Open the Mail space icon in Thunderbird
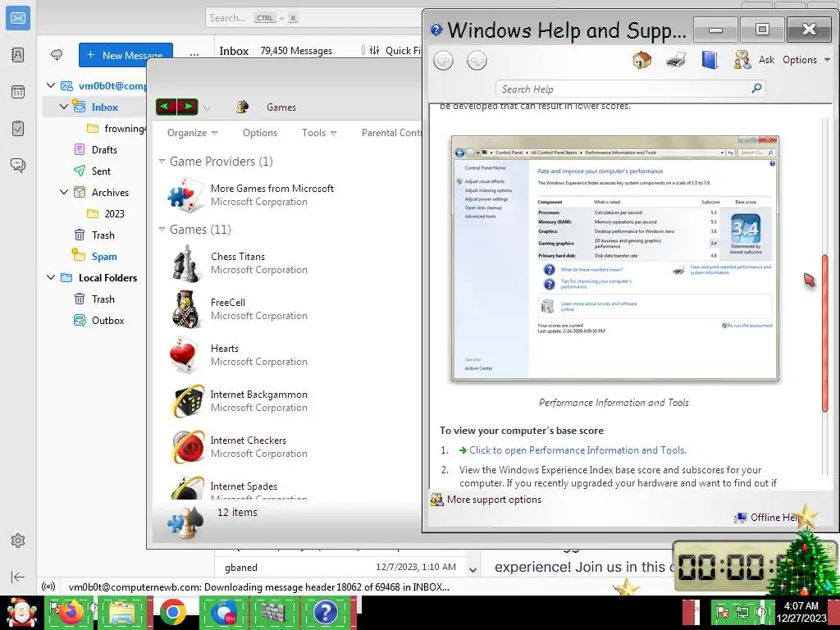This screenshot has width=840, height=630. [18, 18]
